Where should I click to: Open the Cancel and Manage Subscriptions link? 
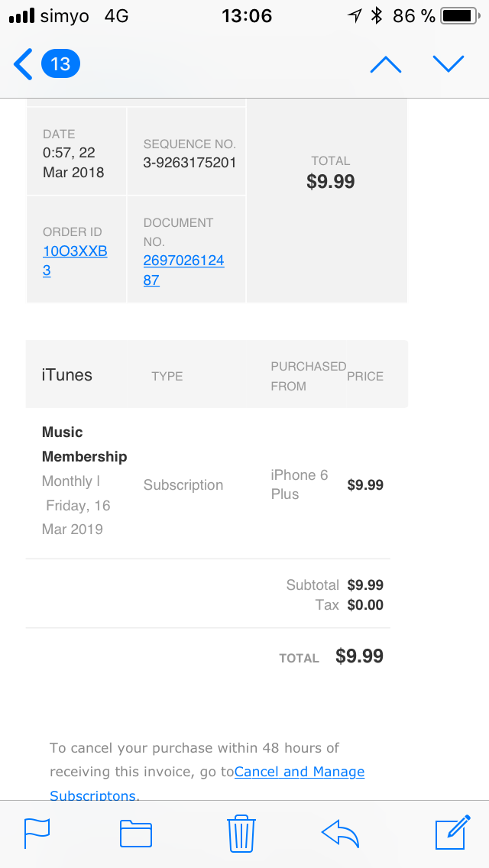click(299, 772)
